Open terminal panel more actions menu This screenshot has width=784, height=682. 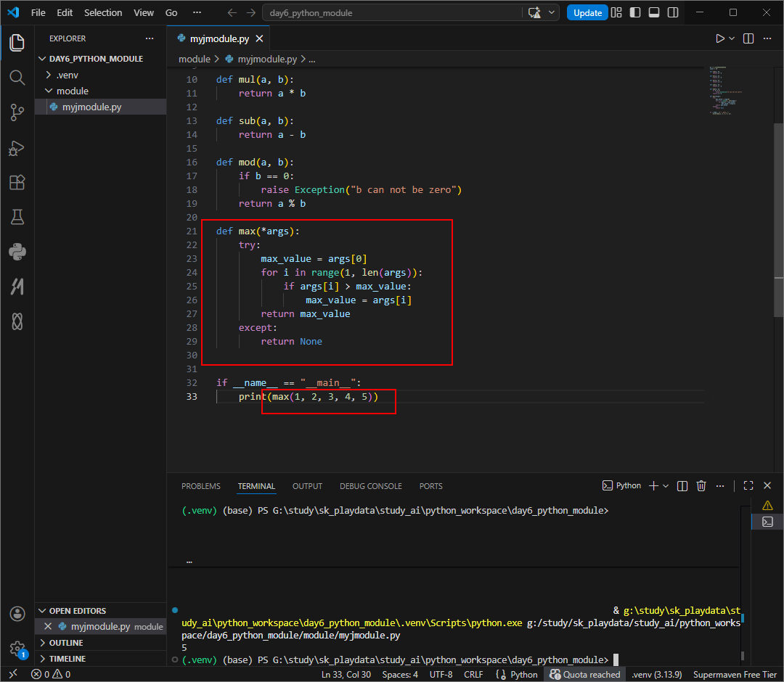tap(720, 485)
